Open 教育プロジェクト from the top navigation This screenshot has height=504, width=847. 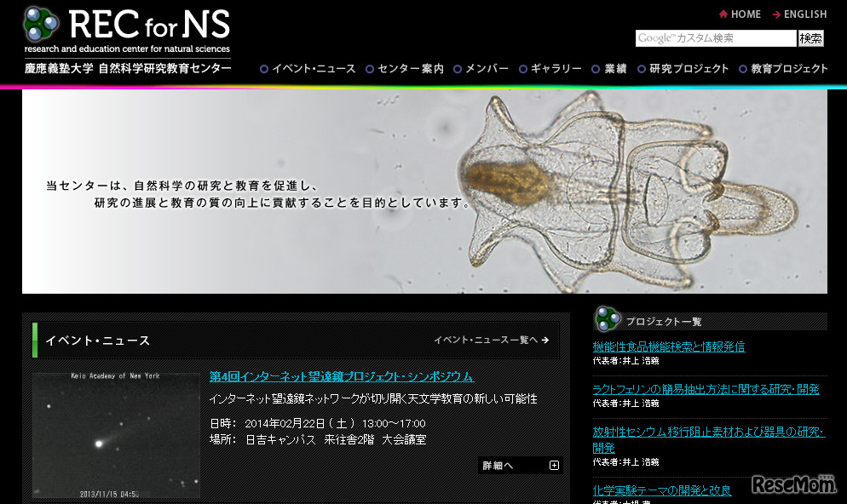coord(792,69)
